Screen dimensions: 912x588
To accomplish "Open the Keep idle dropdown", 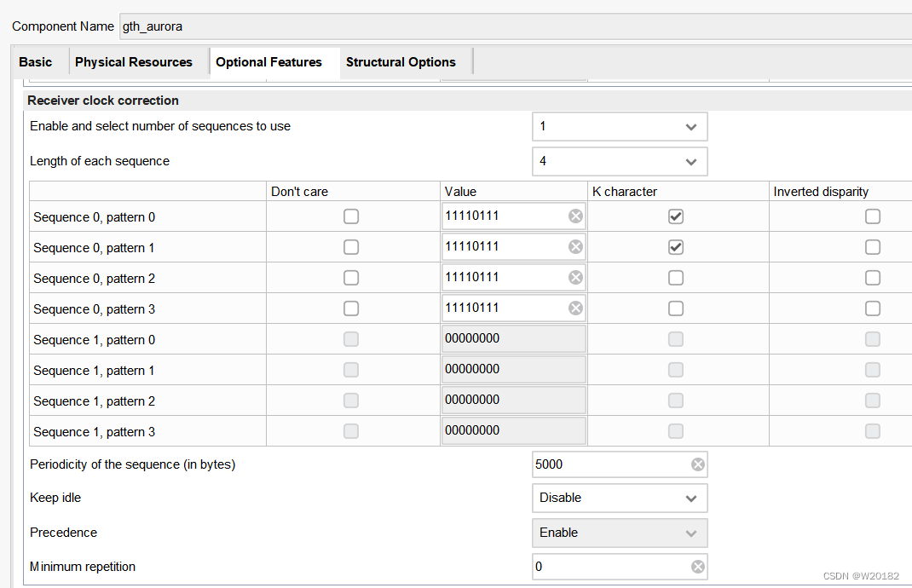I will (620, 498).
